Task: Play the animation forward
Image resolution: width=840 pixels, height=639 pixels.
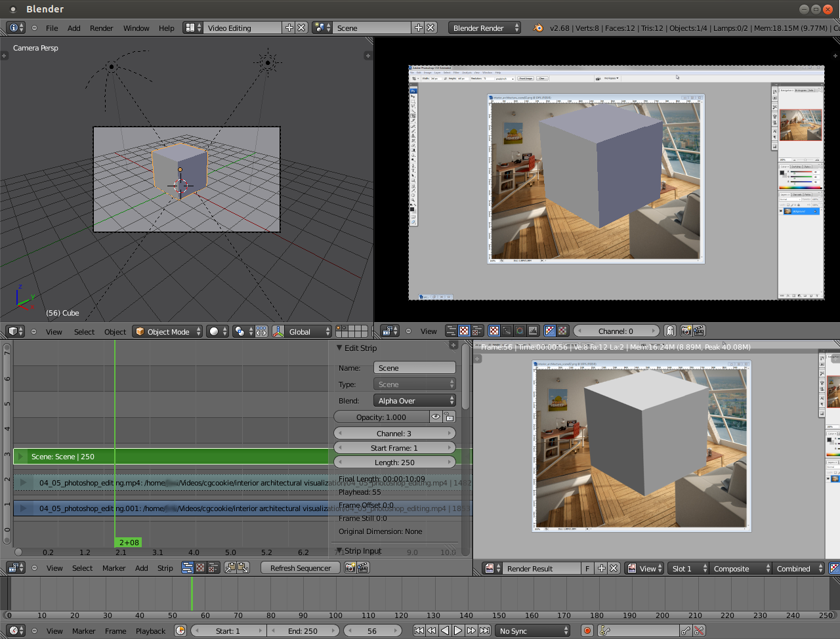Action: (458, 630)
